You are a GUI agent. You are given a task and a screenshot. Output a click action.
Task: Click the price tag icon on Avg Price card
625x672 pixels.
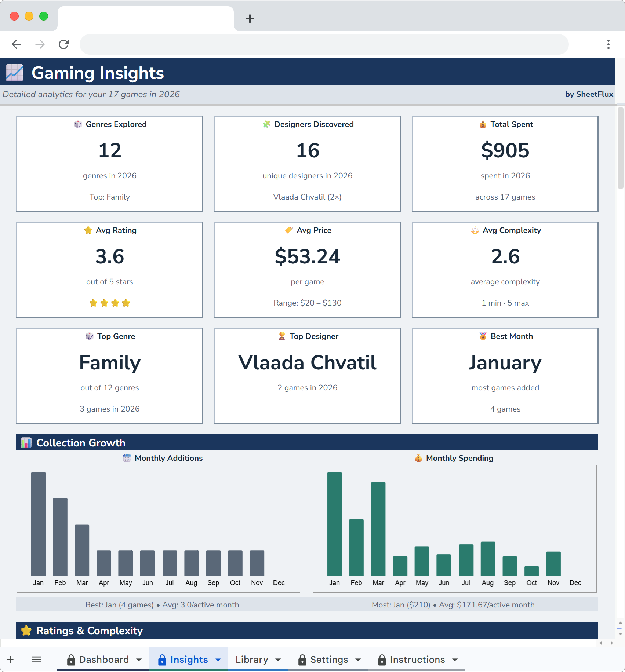pyautogui.click(x=289, y=230)
